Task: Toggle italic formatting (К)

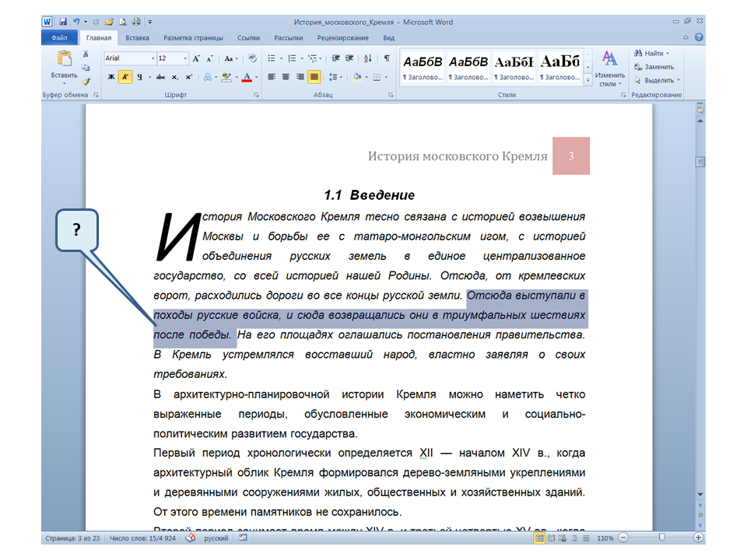Action: coord(125,77)
